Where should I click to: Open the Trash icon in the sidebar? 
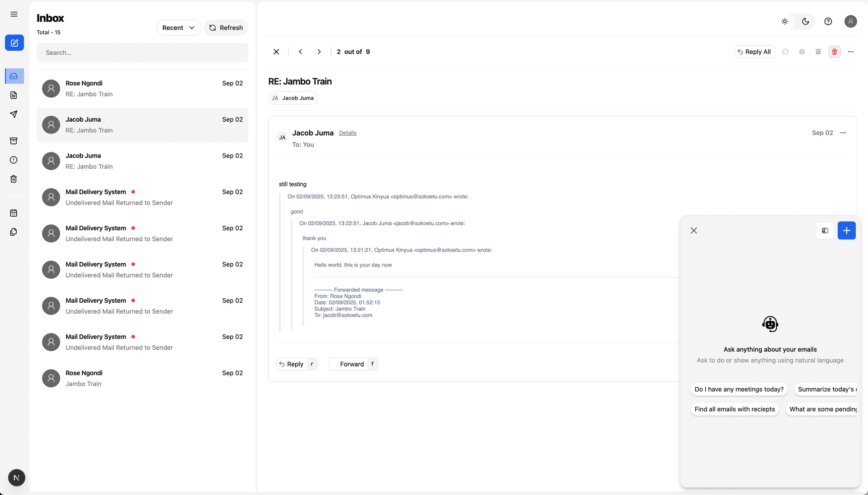(14, 179)
